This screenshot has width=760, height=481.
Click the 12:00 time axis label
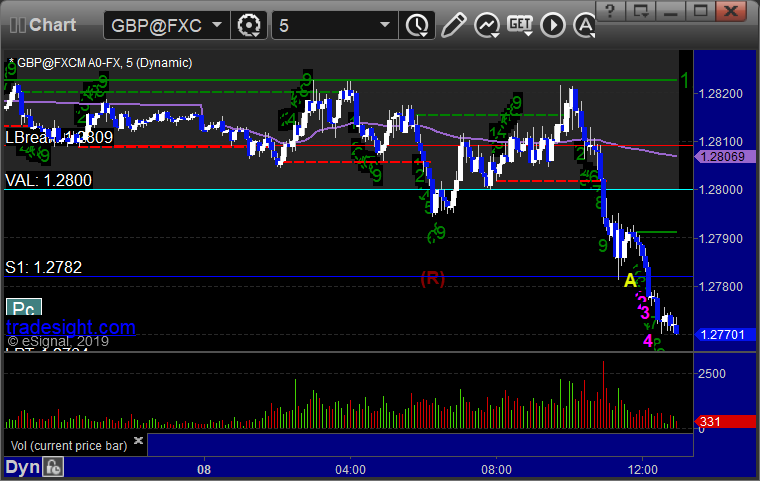[x=643, y=469]
